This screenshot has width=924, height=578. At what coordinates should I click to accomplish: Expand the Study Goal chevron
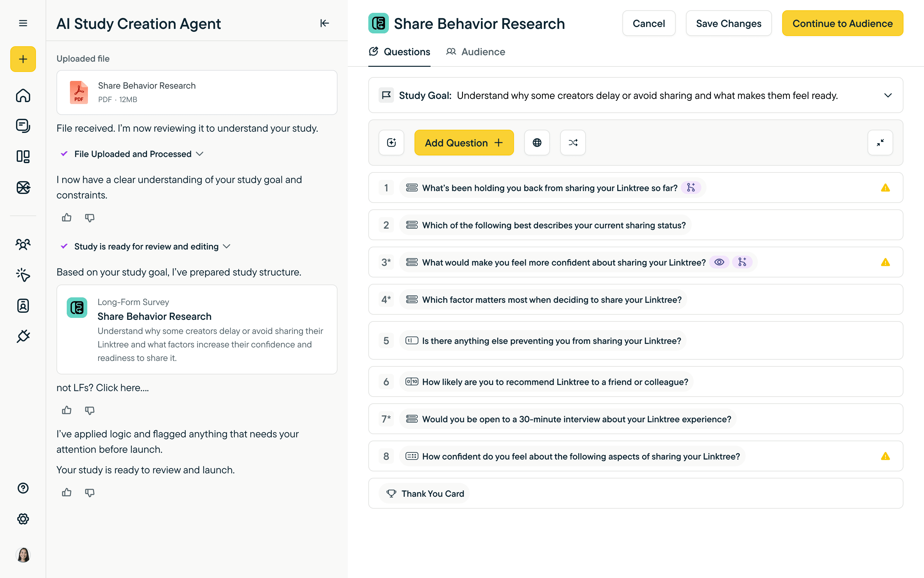pyautogui.click(x=888, y=95)
